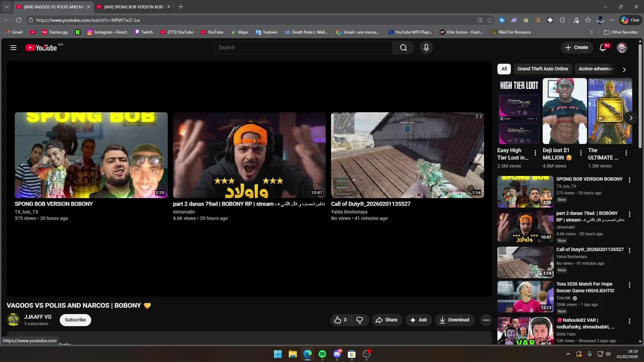Show hidden system tray icons

568,354
